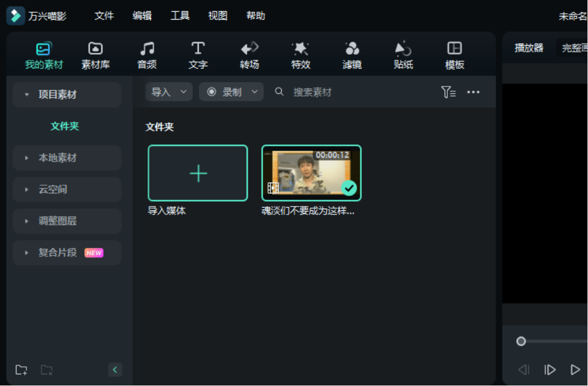Viewport: 588px width, 386px height.
Task: Open the 模板 templates panel
Action: pyautogui.click(x=454, y=55)
